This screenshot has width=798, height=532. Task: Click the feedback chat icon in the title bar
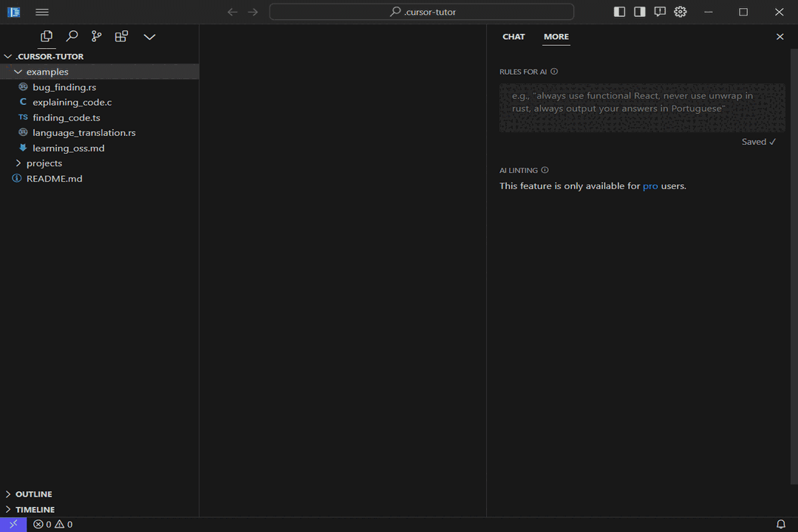coord(660,12)
